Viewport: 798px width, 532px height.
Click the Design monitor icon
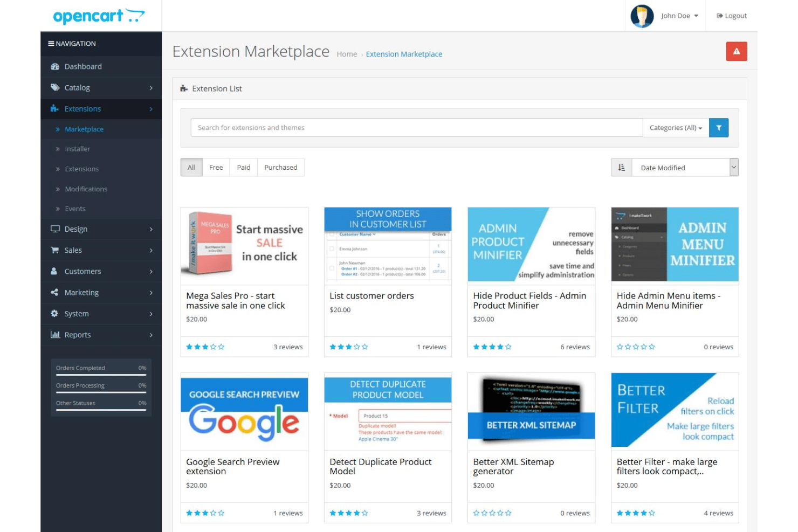coord(55,229)
